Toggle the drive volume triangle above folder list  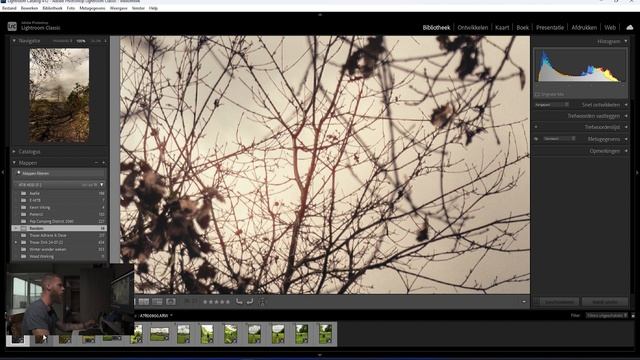[102, 185]
